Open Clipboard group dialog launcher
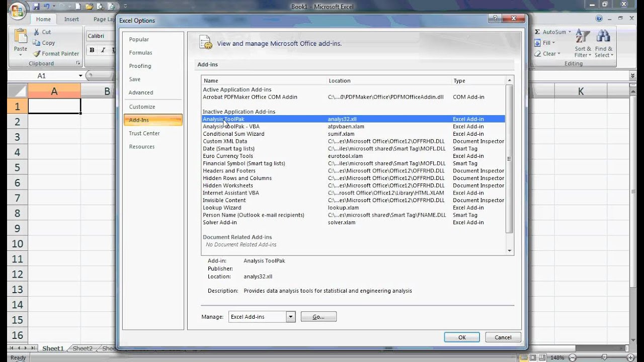The width and height of the screenshot is (644, 362). (78, 63)
